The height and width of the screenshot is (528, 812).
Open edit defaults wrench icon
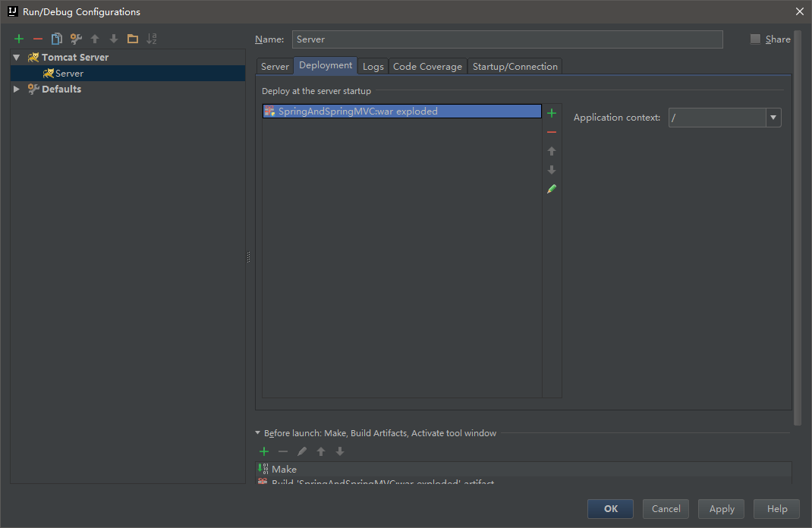pyautogui.click(x=76, y=39)
